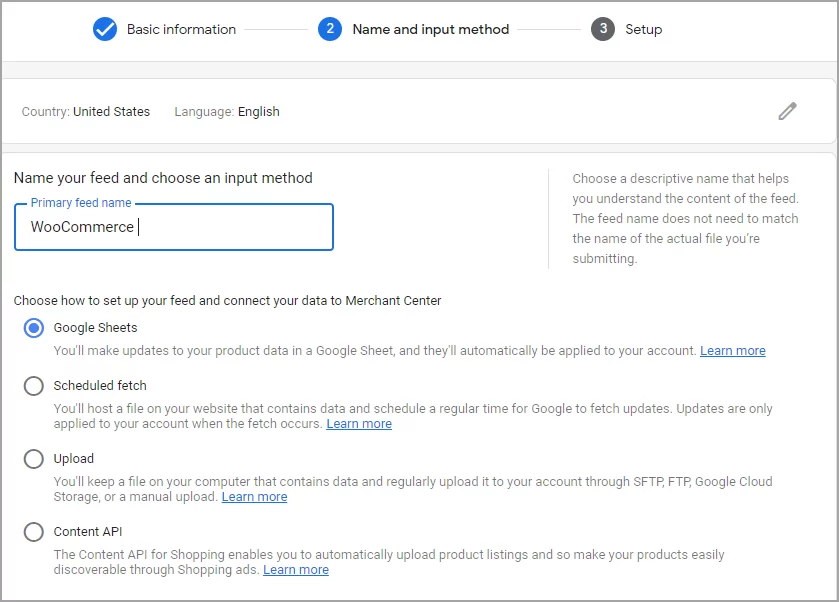Screen dimensions: 839x602
Task: Select the Scheduled fetch input method
Action: coord(33,386)
